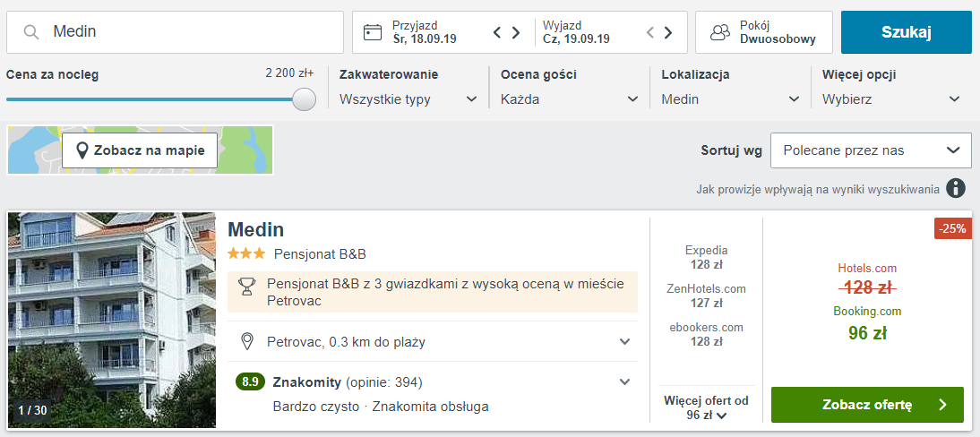Viewport: 980px width, 437px height.
Task: Expand the Znakomity reviews section
Action: tap(624, 381)
